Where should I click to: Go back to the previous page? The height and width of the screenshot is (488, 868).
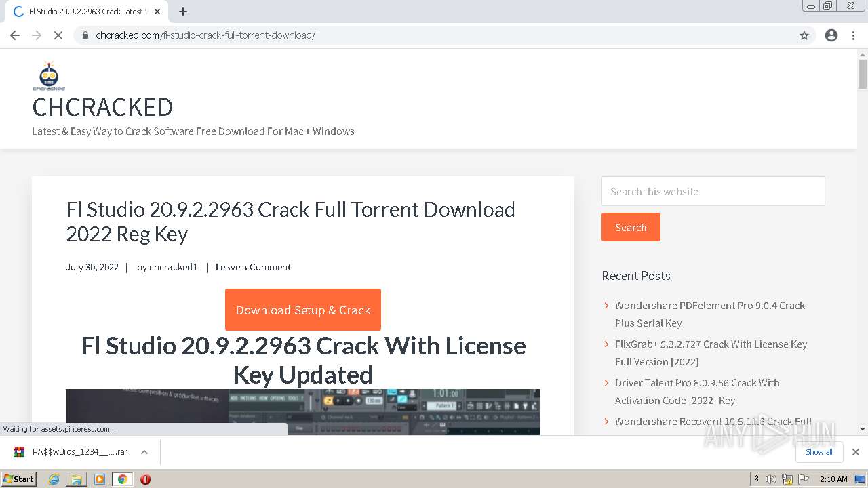[15, 35]
